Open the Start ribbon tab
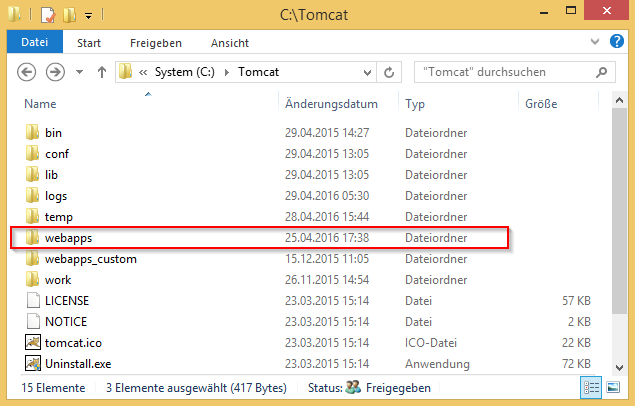This screenshot has height=406, width=635. pyautogui.click(x=89, y=43)
